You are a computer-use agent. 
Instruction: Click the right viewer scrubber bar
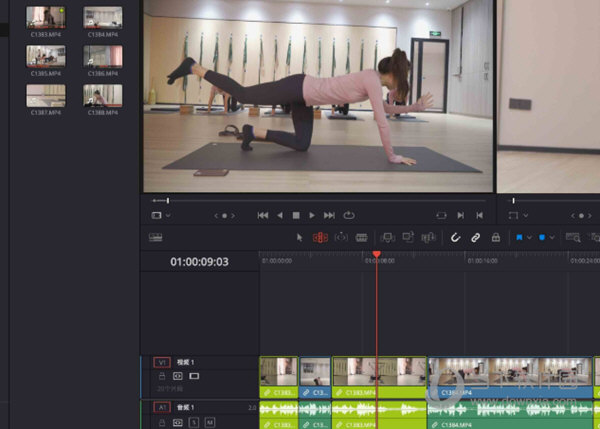click(x=553, y=201)
